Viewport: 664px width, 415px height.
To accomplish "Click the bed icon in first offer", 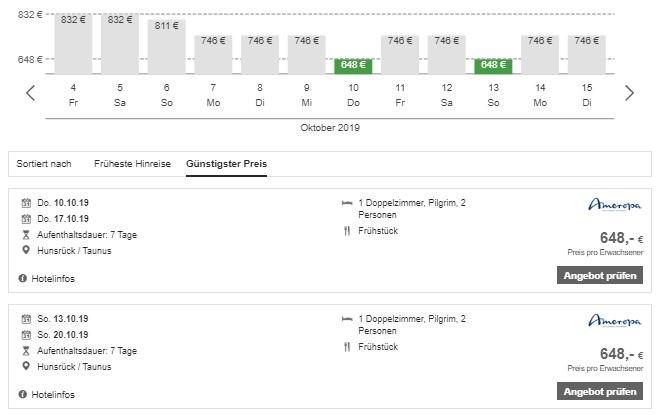I will 346,204.
